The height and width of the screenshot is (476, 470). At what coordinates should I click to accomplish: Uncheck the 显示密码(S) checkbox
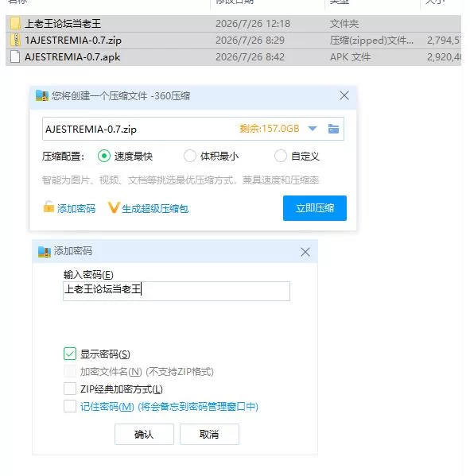click(x=70, y=354)
